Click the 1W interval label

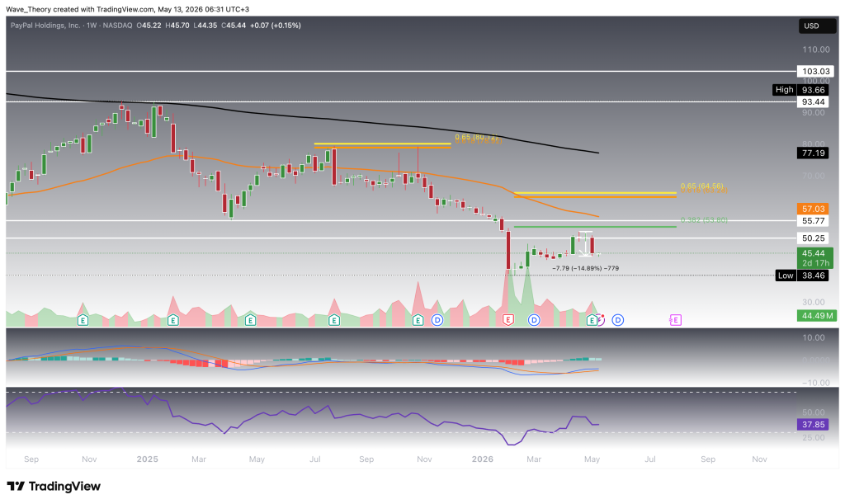92,26
